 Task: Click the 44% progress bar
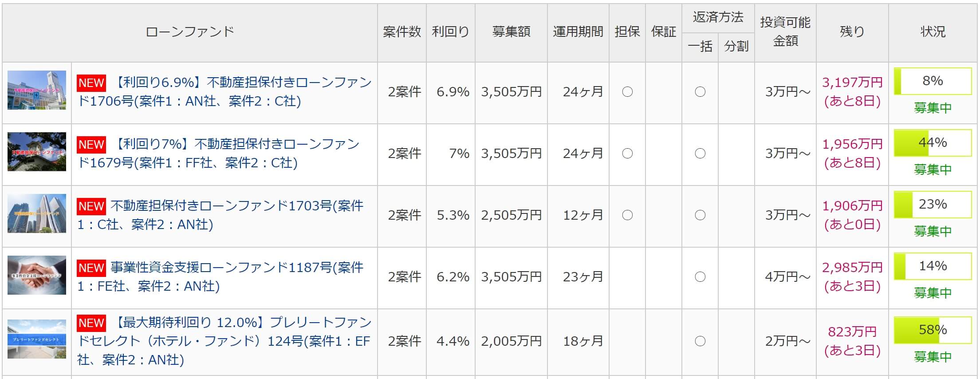pyautogui.click(x=933, y=143)
